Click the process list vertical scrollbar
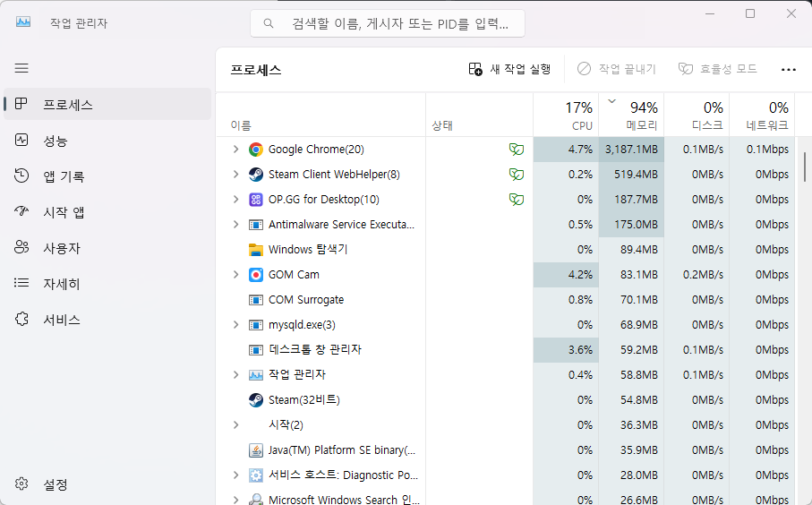This screenshot has width=812, height=505. click(x=804, y=167)
